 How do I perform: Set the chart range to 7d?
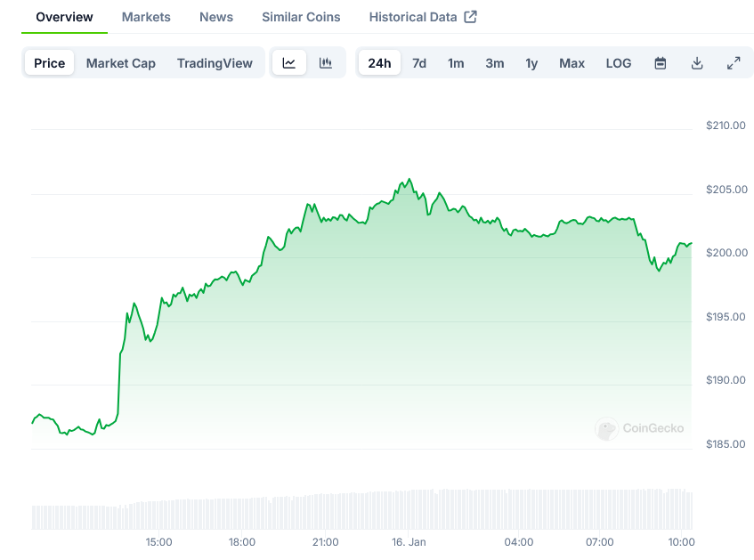(419, 63)
